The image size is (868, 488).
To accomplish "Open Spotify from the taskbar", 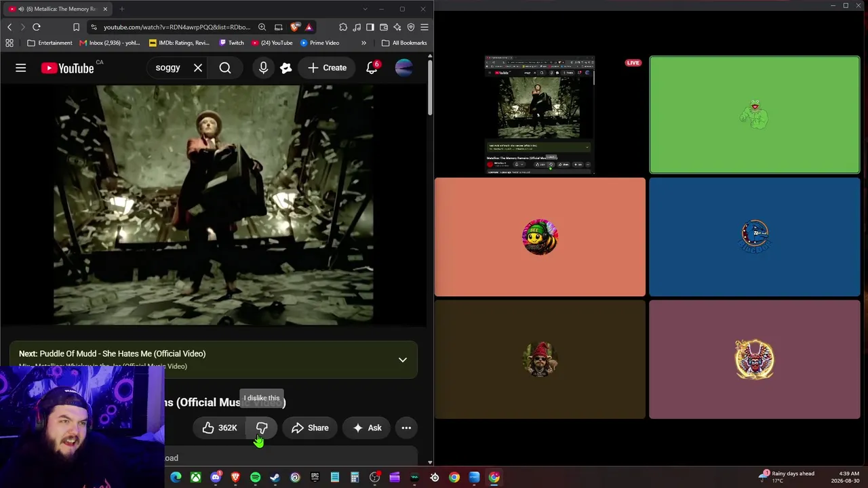I will (x=256, y=477).
